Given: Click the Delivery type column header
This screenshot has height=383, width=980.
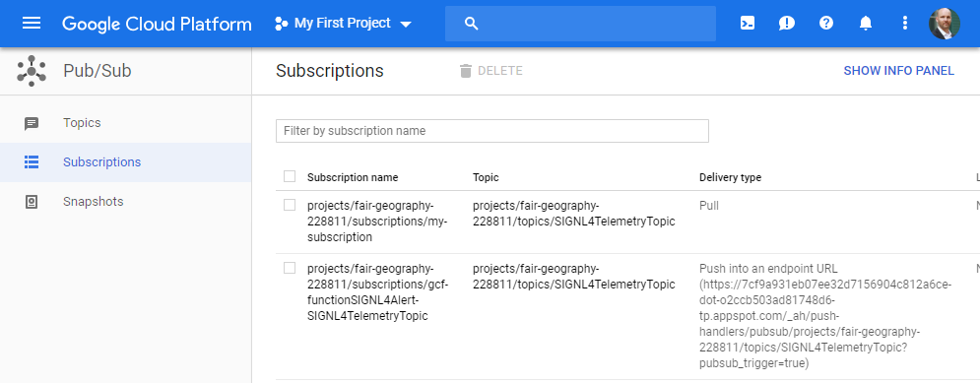Looking at the screenshot, I should tap(730, 177).
